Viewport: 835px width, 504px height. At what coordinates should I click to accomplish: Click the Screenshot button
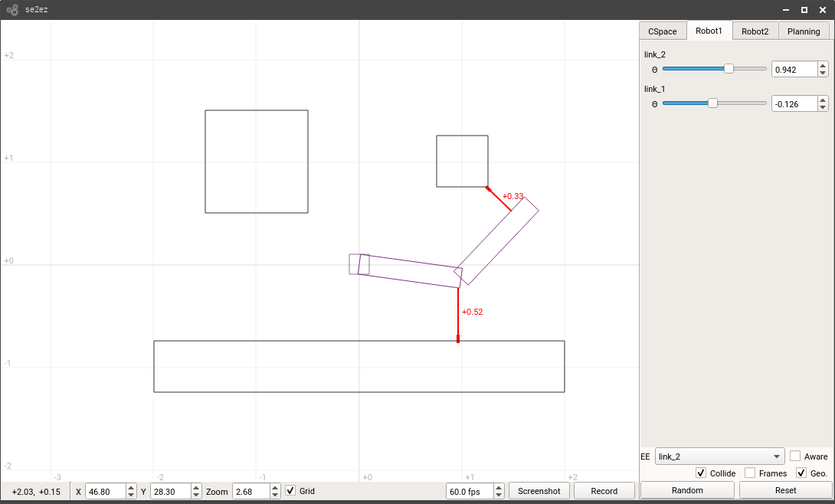(x=539, y=491)
